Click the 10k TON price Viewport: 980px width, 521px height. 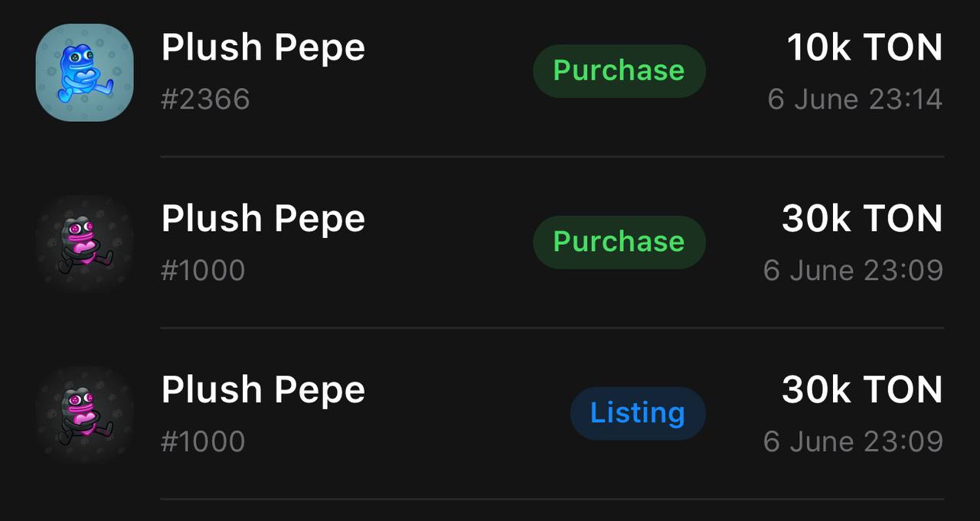point(865,48)
